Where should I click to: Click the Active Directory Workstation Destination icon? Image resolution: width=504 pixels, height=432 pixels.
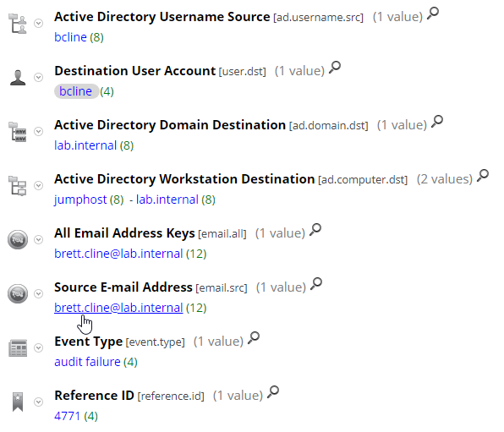(x=18, y=186)
